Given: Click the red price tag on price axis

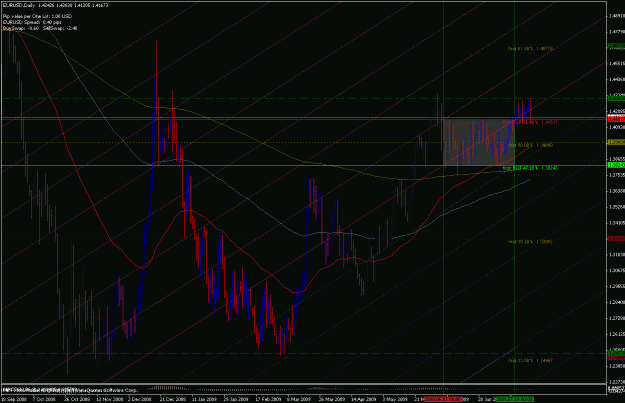Looking at the screenshot, I should [x=616, y=119].
